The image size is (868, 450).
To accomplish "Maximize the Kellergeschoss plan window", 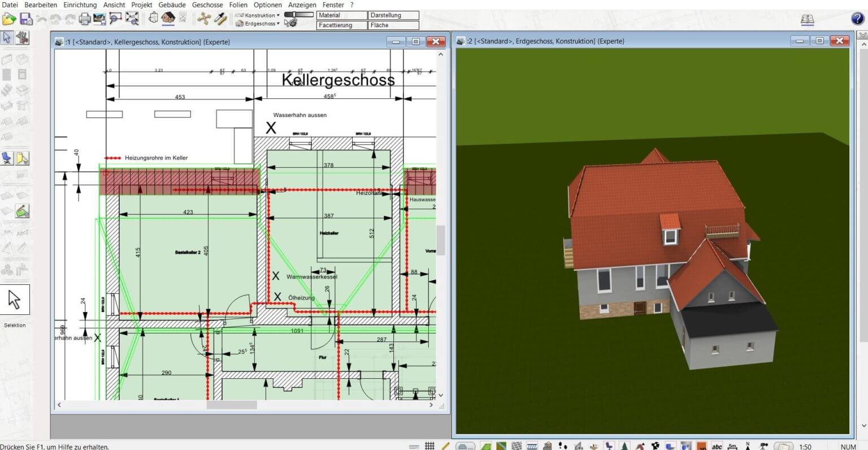I will 415,41.
